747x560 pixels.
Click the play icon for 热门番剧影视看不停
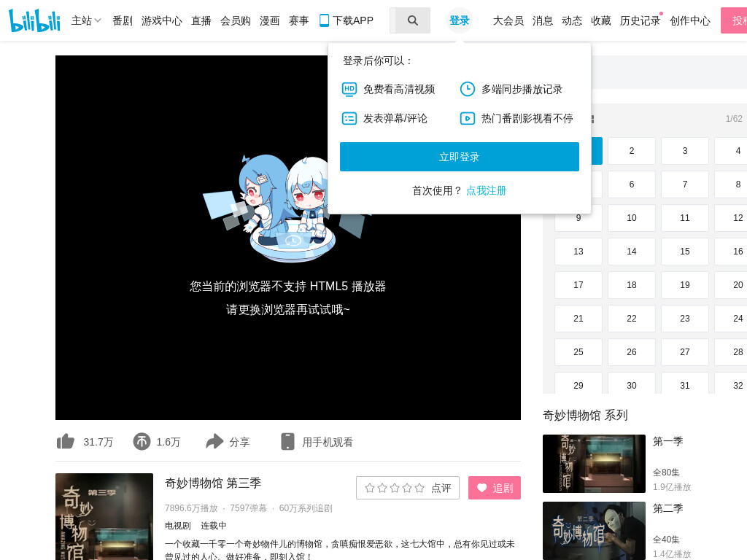coord(468,119)
